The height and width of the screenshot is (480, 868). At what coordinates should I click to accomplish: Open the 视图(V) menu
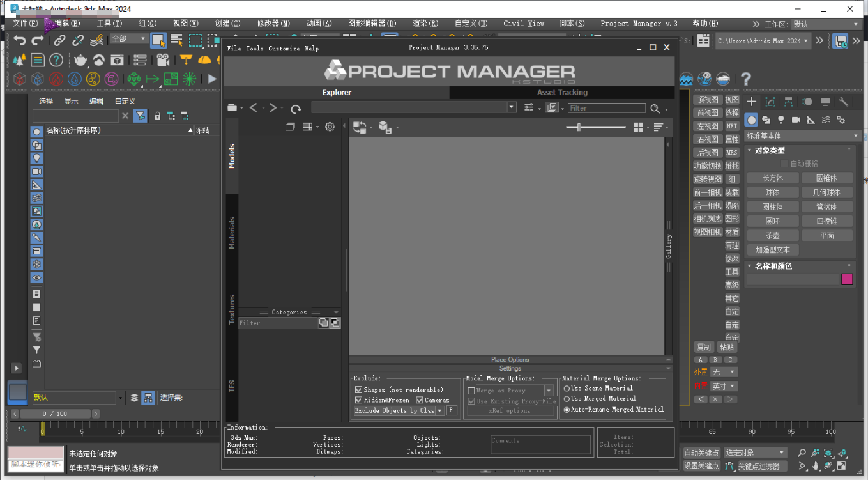tap(185, 24)
